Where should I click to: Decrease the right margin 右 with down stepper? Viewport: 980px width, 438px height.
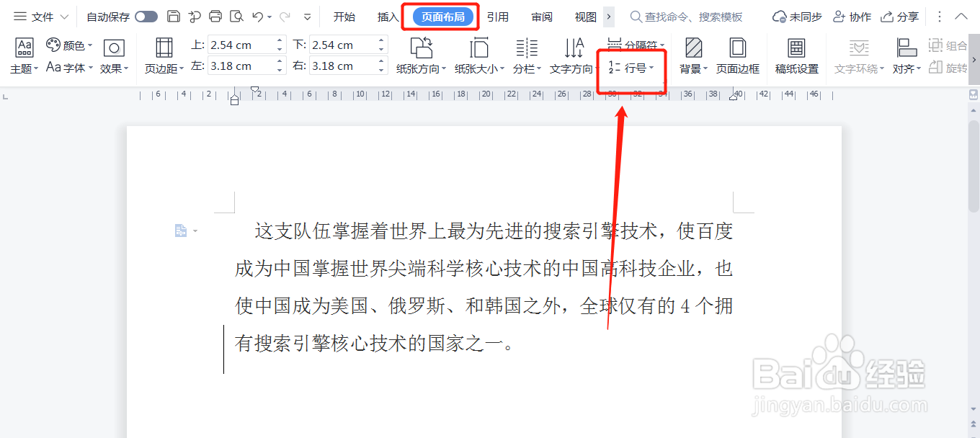pyautogui.click(x=382, y=70)
